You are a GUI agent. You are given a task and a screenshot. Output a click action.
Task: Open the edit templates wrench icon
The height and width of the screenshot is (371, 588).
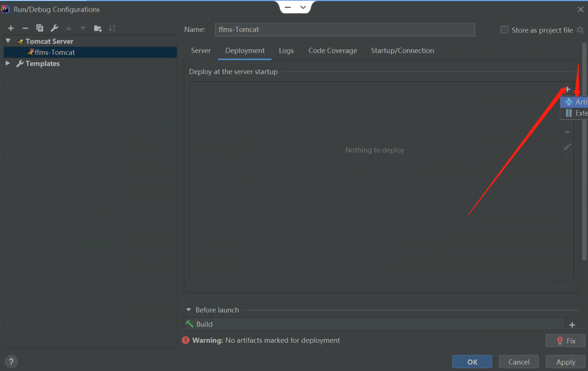[x=54, y=28]
